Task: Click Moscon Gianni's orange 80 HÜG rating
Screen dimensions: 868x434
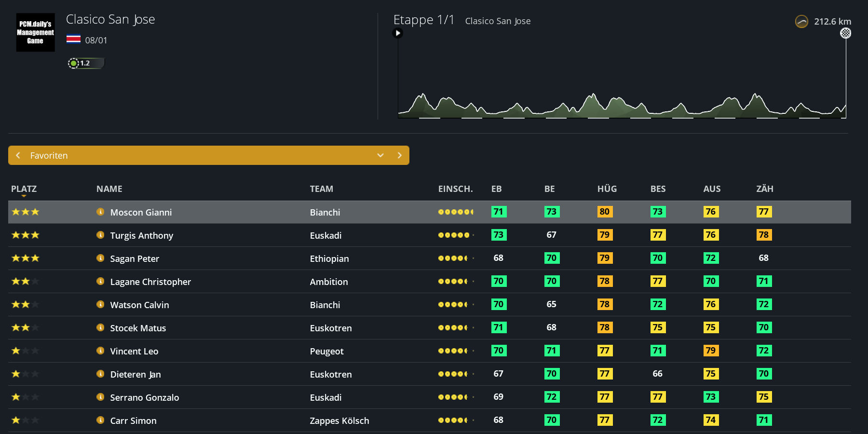Action: click(604, 212)
